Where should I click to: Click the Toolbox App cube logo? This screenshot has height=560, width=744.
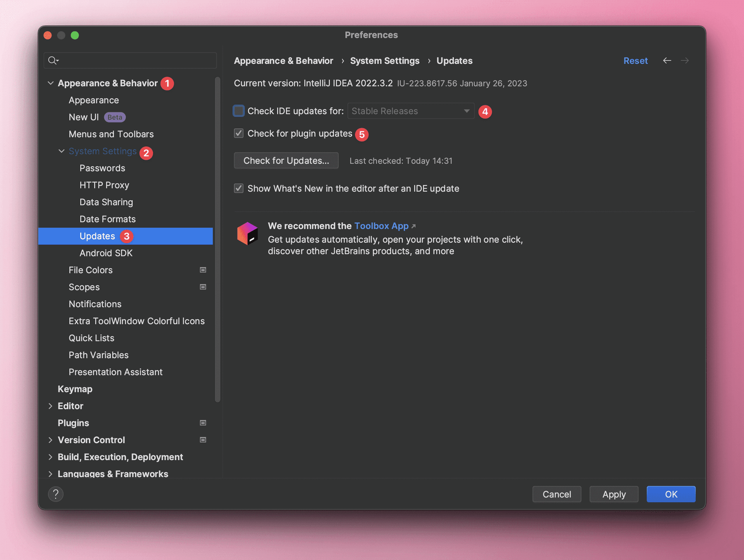(248, 233)
